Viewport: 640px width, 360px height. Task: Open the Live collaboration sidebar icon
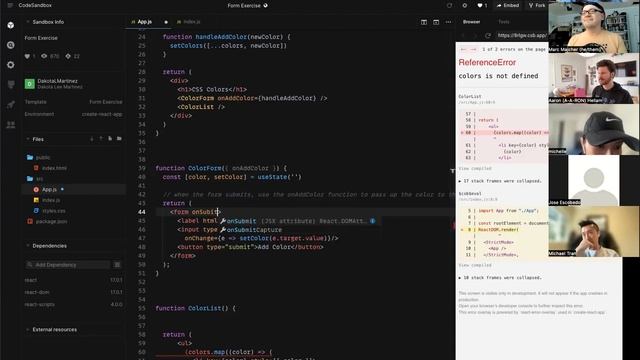tap(11, 124)
